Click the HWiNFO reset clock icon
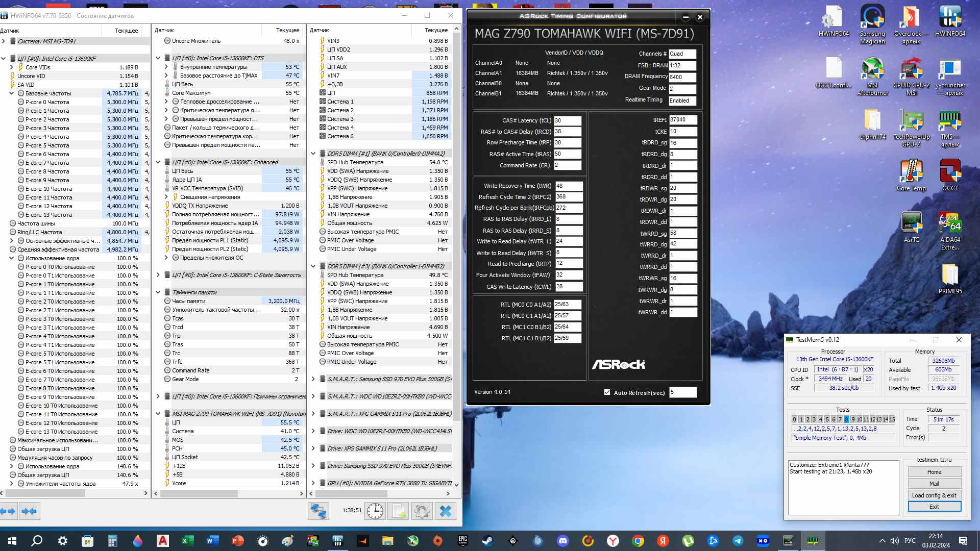 coord(375,511)
